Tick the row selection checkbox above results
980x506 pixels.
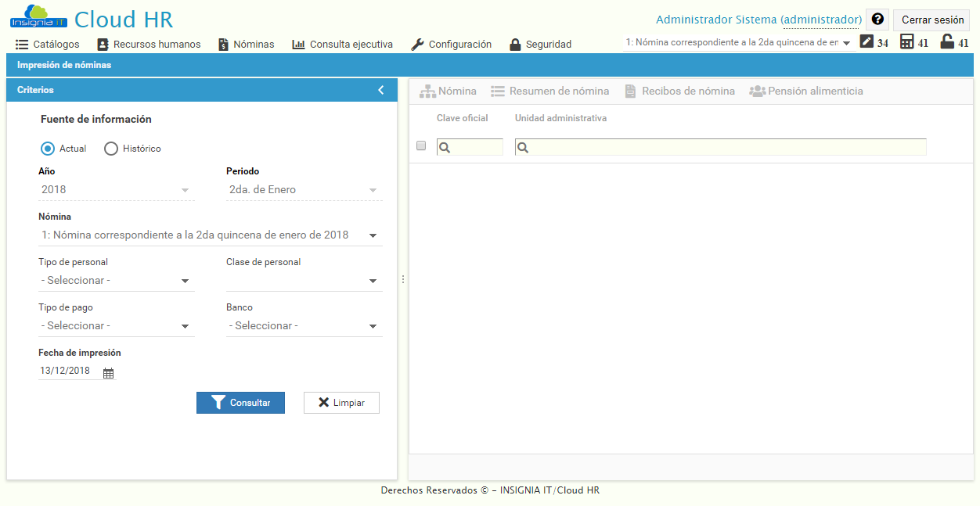pyautogui.click(x=420, y=145)
